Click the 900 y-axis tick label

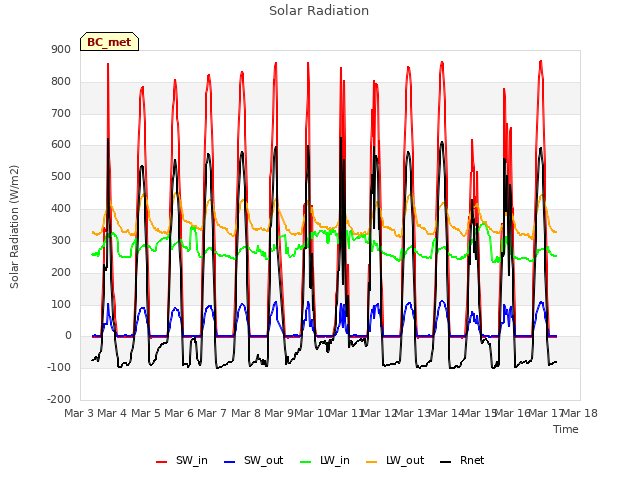coord(61,49)
